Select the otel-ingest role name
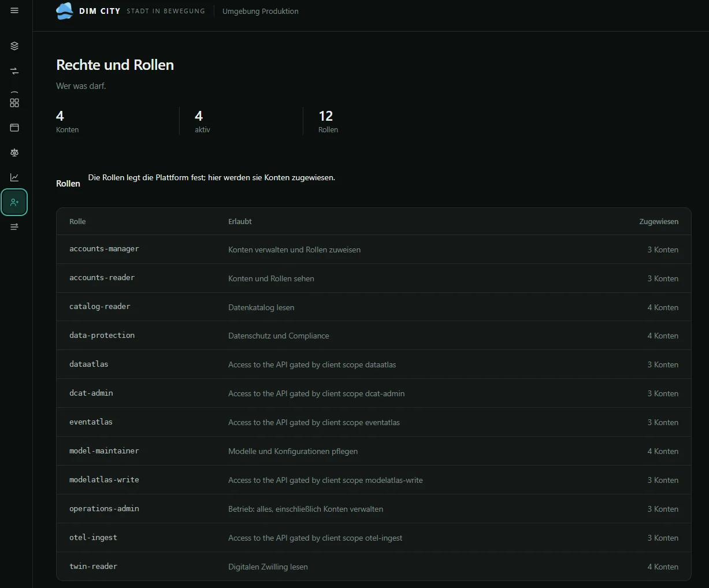 [93, 538]
